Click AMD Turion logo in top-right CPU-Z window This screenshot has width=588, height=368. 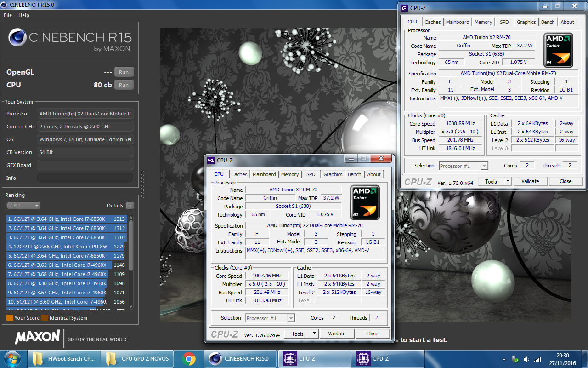558,50
